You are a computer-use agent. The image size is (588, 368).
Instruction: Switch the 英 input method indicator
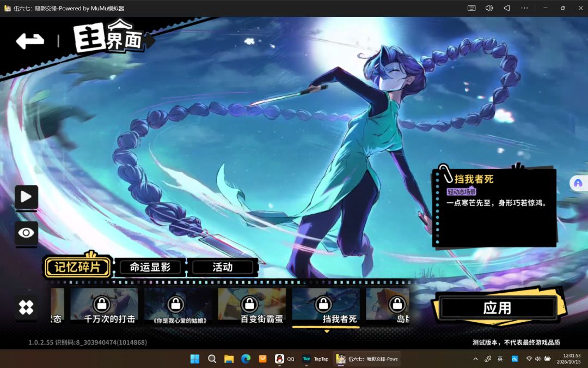[500, 359]
